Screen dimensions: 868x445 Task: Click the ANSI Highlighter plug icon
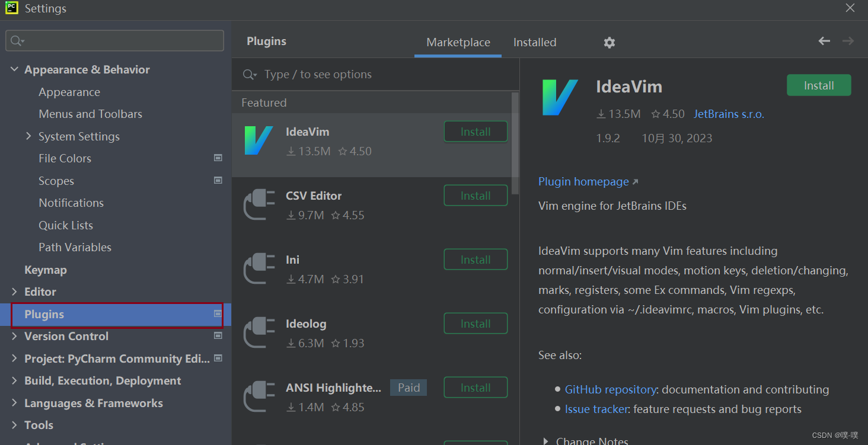pos(259,396)
